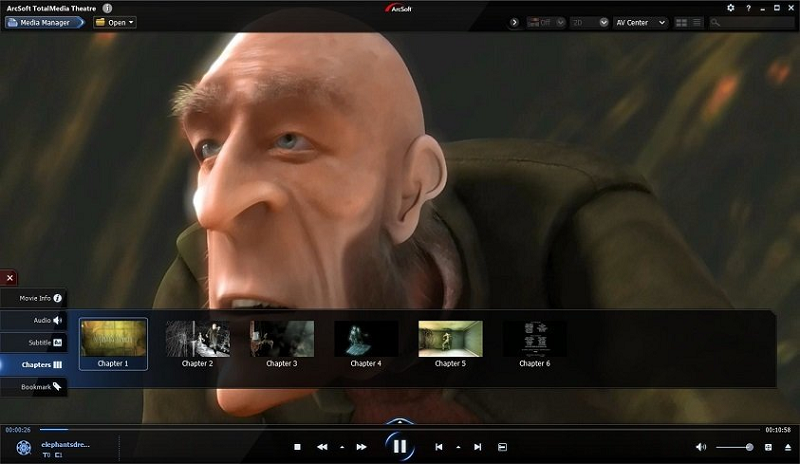
Task: Open the Subtitle tab
Action: click(x=34, y=342)
